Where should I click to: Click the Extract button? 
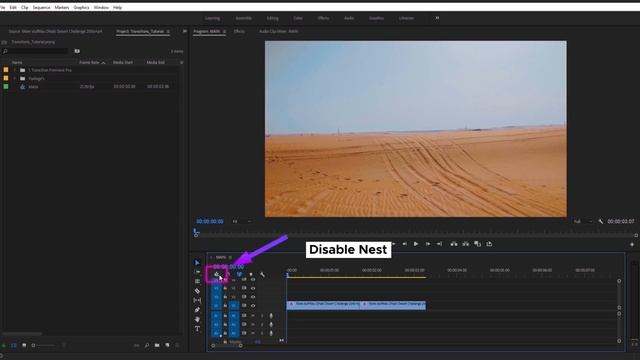pos(466,244)
